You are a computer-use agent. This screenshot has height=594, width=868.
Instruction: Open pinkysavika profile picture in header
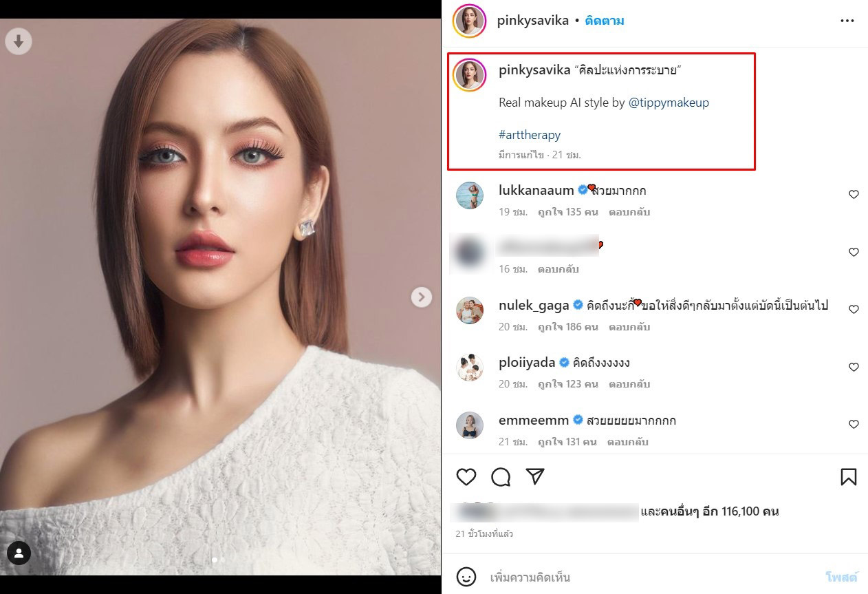(470, 21)
